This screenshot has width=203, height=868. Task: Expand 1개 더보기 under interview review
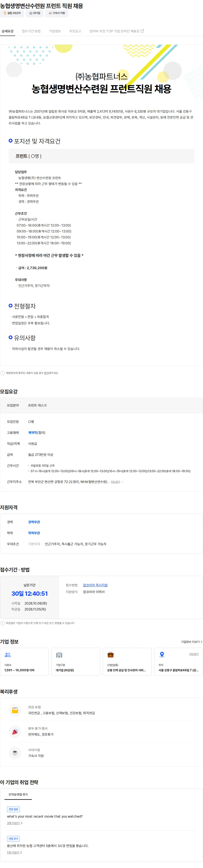coord(14,853)
